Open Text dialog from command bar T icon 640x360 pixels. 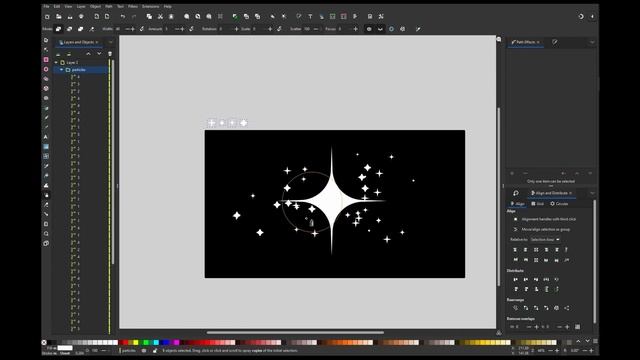click(310, 17)
